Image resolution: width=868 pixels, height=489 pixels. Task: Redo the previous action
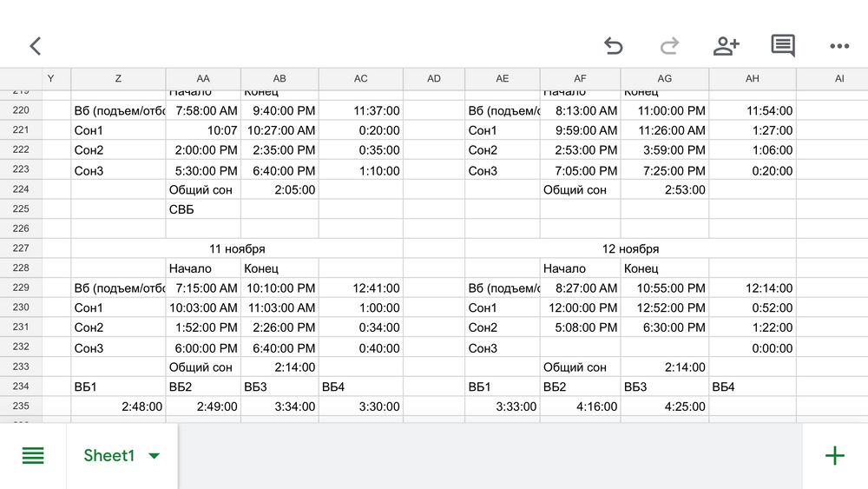tap(669, 46)
